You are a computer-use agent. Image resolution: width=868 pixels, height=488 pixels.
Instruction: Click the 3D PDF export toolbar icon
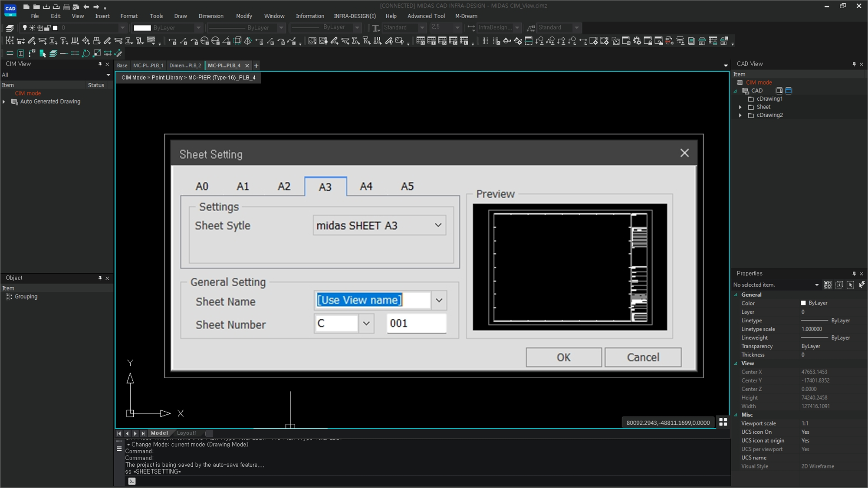669,41
